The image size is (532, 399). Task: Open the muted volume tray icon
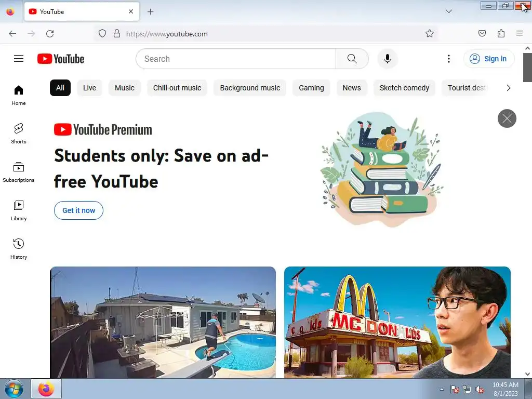[480, 389]
